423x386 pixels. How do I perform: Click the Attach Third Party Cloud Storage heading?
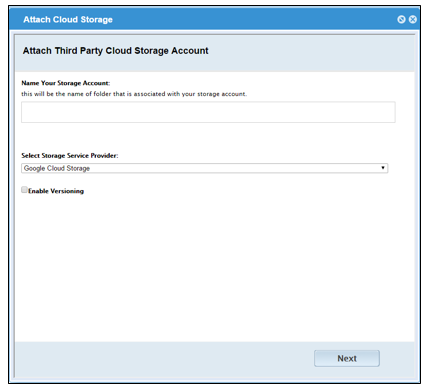[x=115, y=51]
